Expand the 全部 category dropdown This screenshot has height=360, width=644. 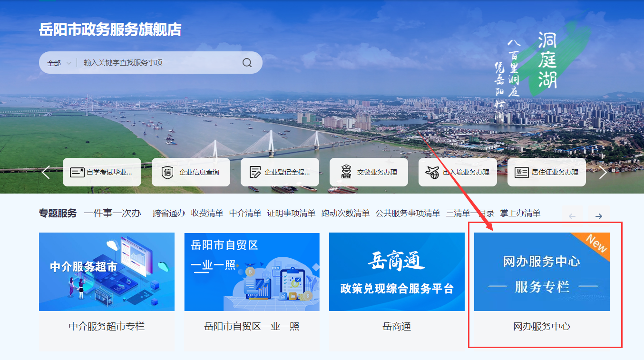click(x=59, y=63)
